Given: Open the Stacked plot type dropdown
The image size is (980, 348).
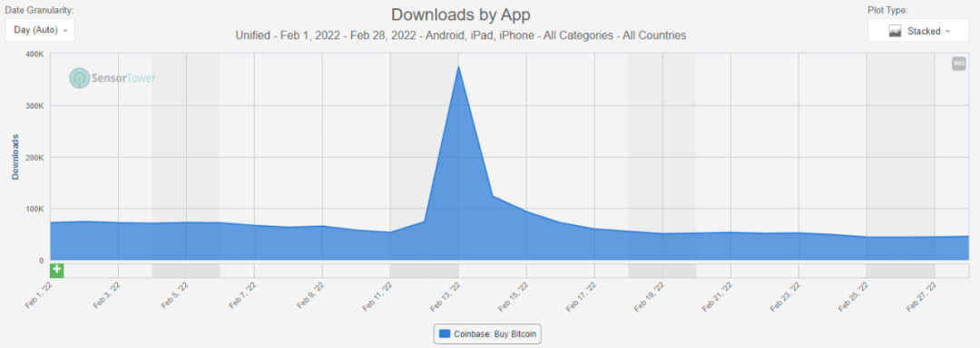Looking at the screenshot, I should click(x=918, y=31).
